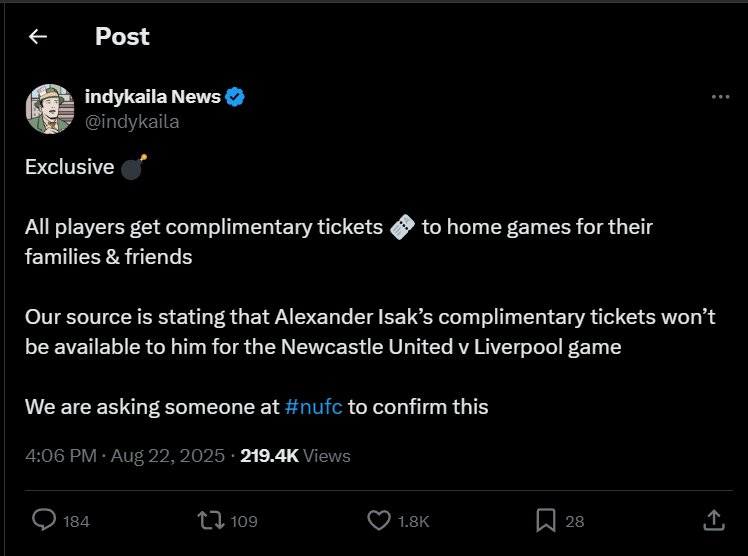Click the blue verified badge

coord(235,97)
